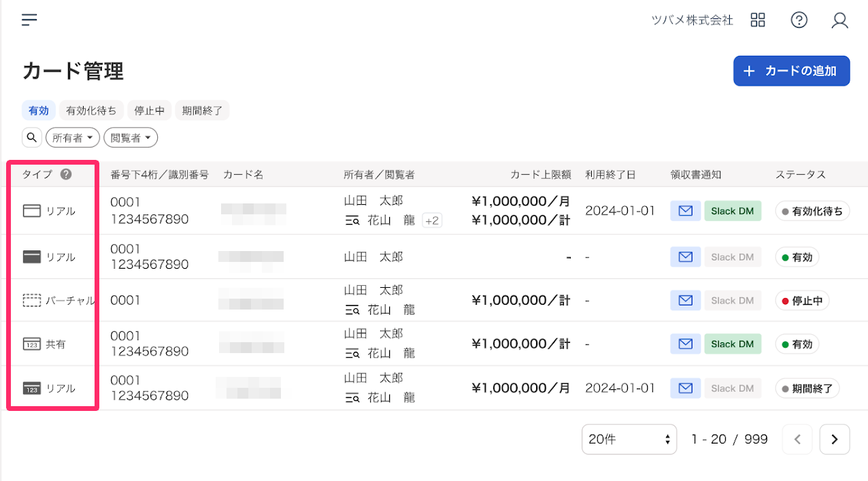
Task: Click dashed virtual card icon beside バーチャル
Action: (32, 300)
